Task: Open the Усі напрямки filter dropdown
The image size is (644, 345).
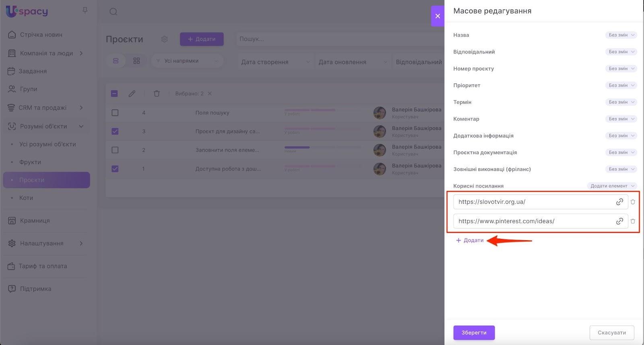Action: click(x=188, y=61)
